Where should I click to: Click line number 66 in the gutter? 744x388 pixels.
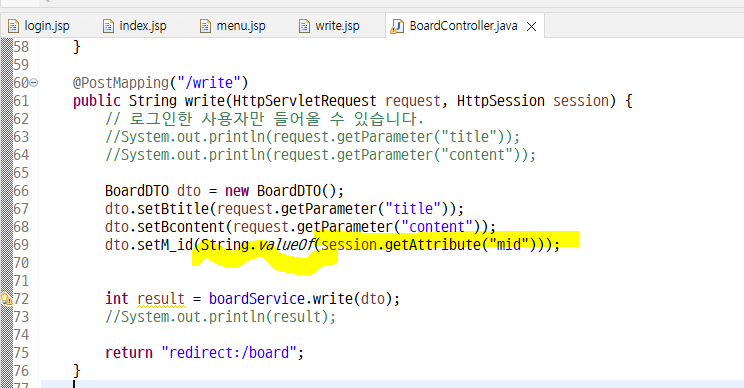(21, 191)
